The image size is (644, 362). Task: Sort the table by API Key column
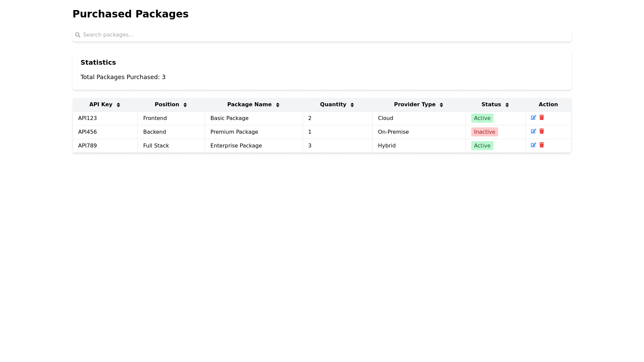point(118,105)
